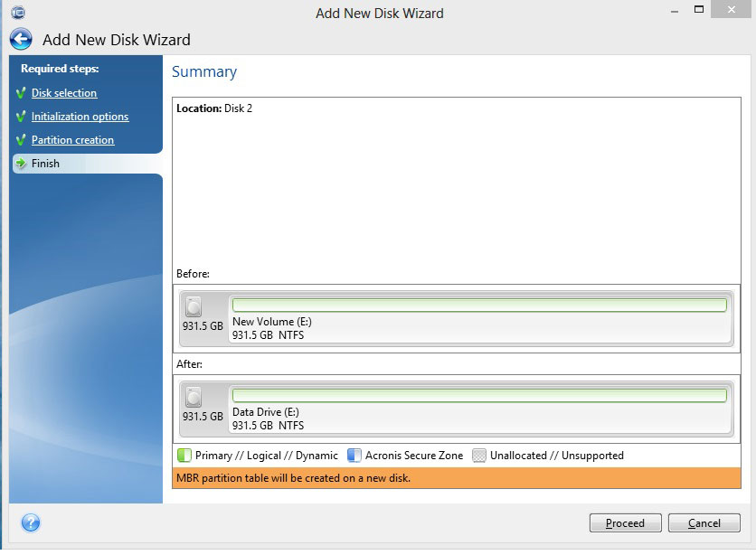Click the green checkmark beside Initialization options

(21, 116)
